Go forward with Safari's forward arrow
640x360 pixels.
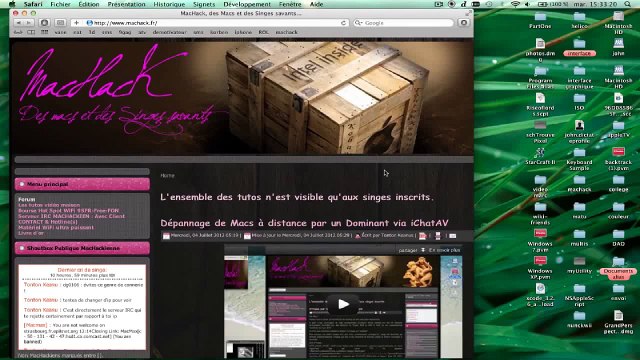click(28, 23)
